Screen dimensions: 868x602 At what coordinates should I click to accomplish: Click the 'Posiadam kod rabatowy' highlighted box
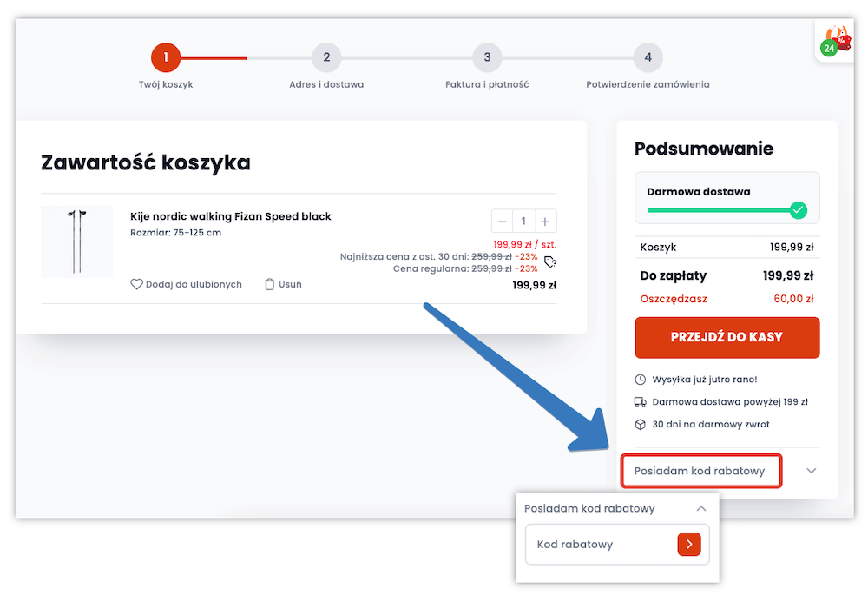pos(700,470)
